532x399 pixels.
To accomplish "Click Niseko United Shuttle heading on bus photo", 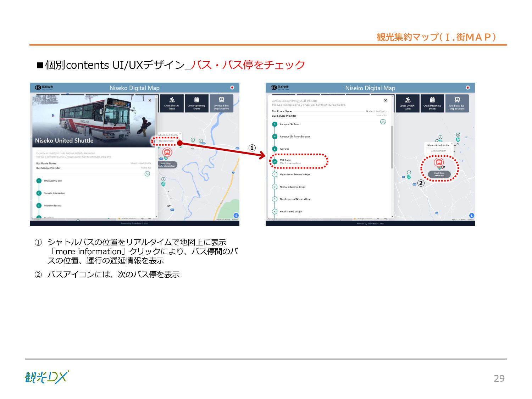I will tap(64, 140).
